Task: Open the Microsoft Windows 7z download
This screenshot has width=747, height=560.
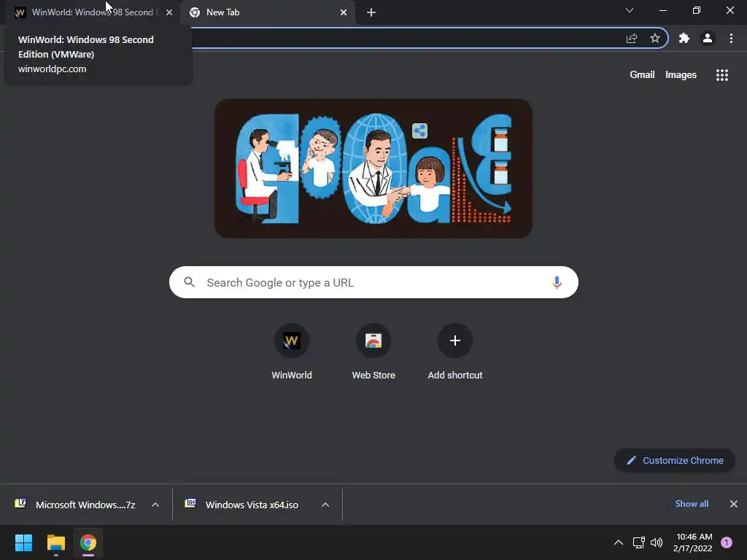Action: pos(75,505)
